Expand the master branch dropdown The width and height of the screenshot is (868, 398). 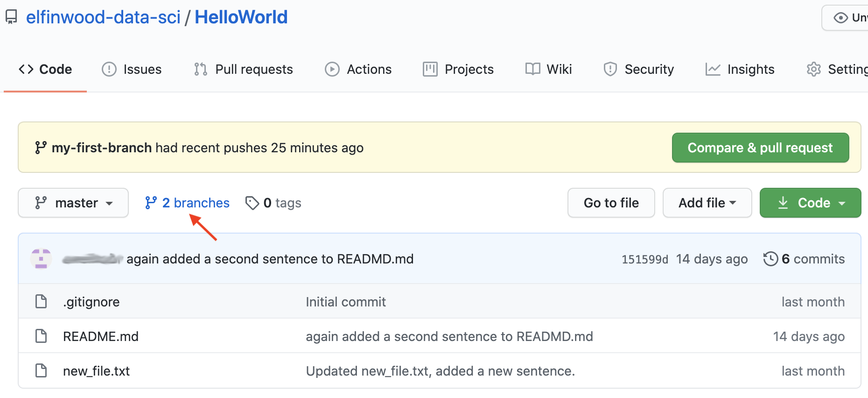73,203
